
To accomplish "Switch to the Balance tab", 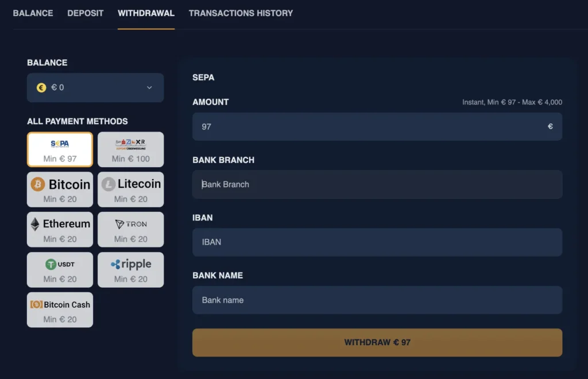I will [33, 13].
